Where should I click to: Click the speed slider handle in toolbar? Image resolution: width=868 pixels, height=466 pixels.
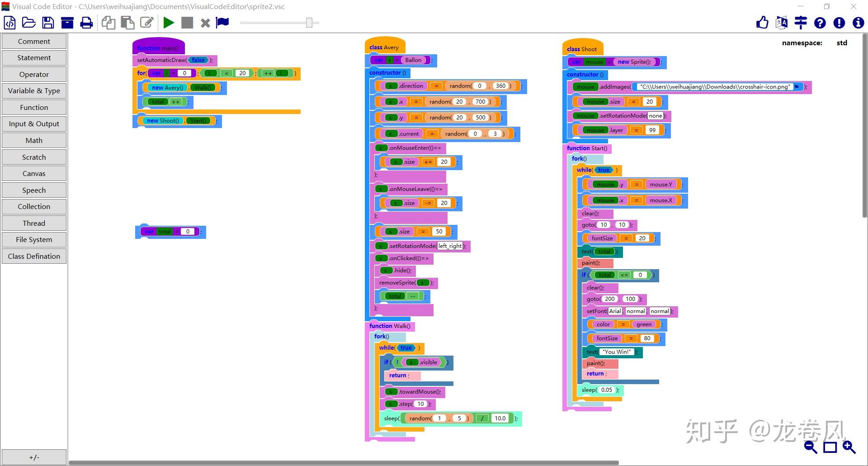tap(309, 23)
